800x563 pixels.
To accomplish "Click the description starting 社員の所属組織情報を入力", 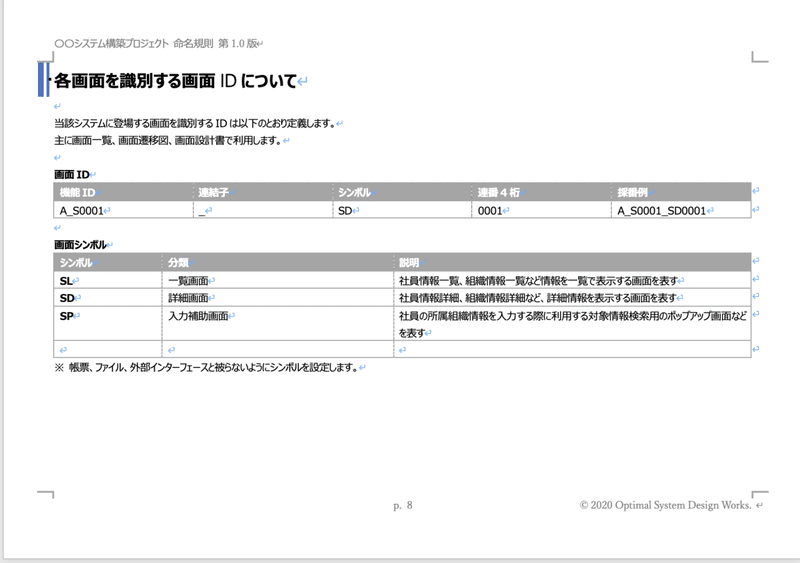I will (572, 324).
